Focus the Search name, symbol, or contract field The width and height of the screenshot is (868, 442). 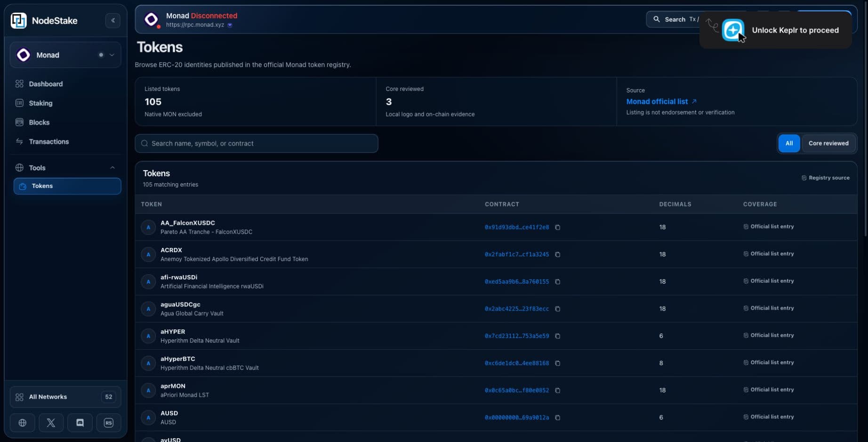[x=257, y=143]
